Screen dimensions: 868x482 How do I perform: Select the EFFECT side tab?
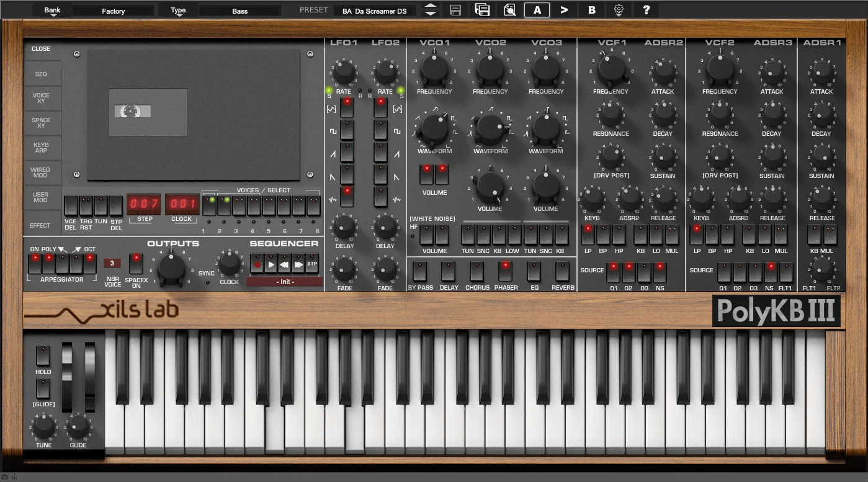point(42,226)
